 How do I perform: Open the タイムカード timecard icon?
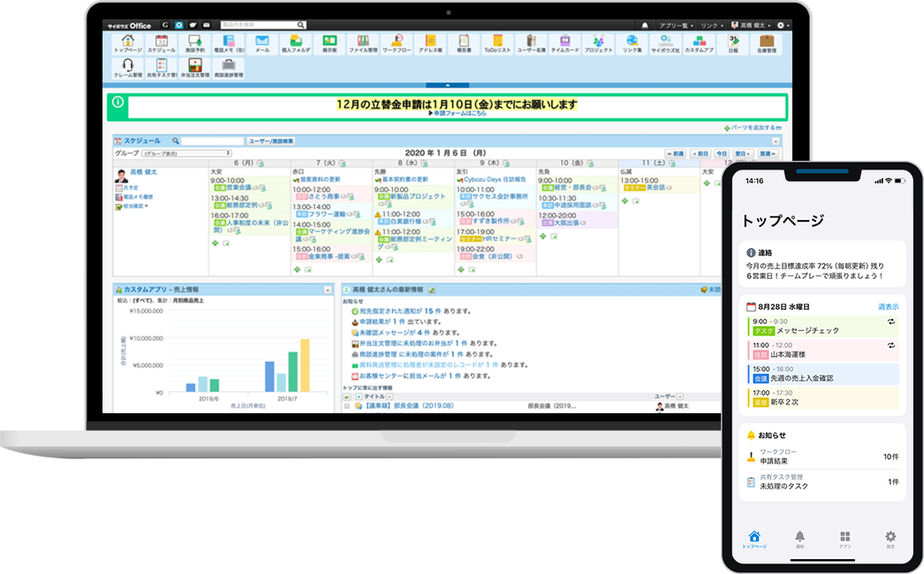pos(564,44)
